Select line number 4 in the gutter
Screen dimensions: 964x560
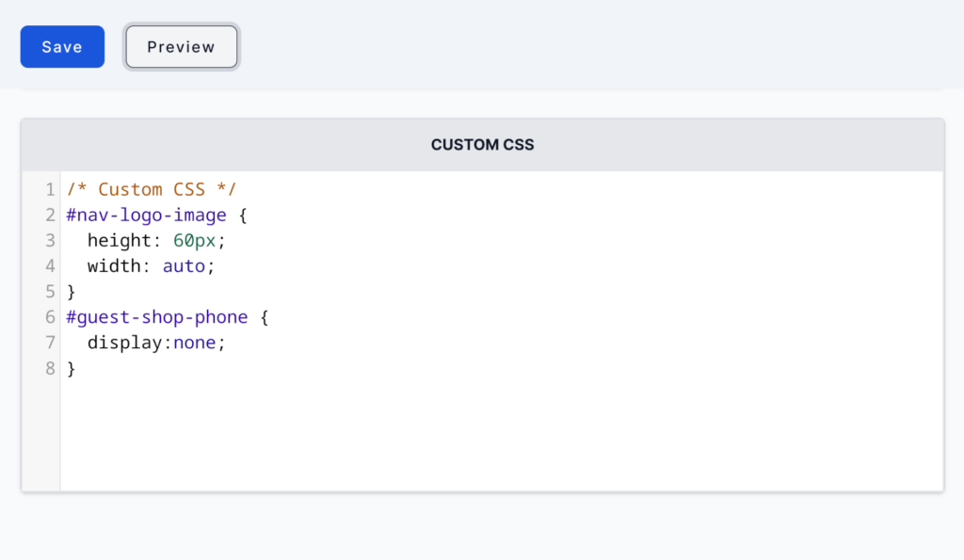[49, 266]
